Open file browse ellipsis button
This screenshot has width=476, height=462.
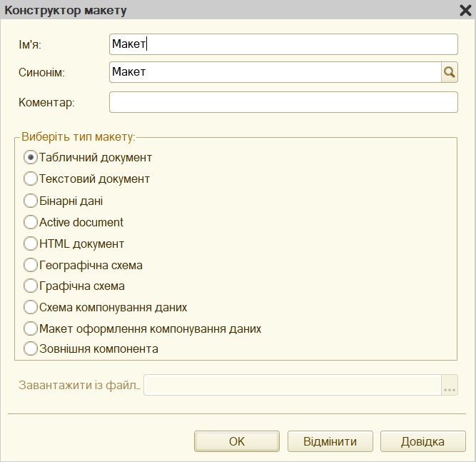click(450, 385)
